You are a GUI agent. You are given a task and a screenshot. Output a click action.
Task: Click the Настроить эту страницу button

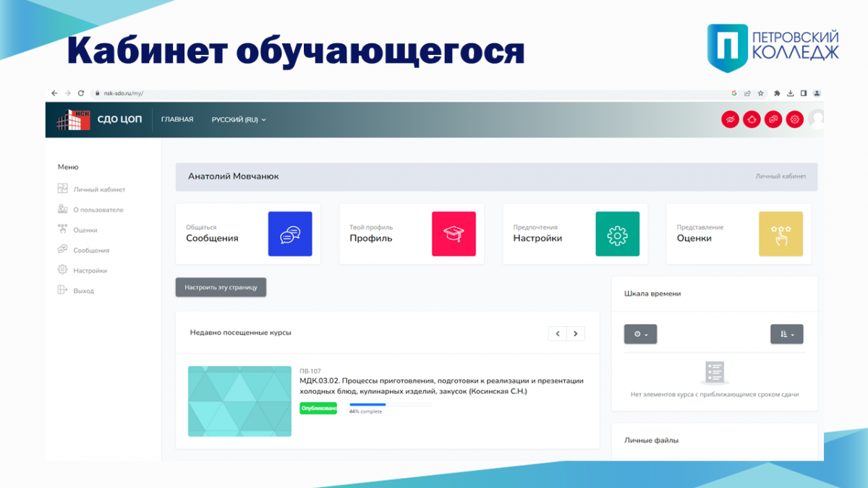(221, 287)
